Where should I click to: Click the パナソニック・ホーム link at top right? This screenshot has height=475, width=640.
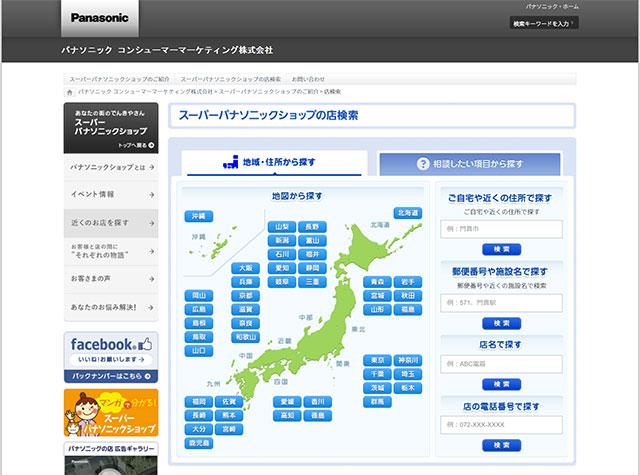(x=552, y=7)
